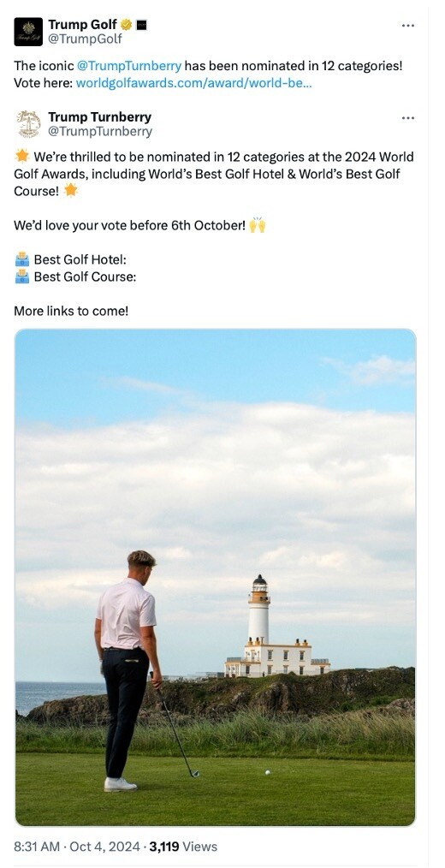This screenshot has height=868, width=445.
Task: Click the Trump Golf display name
Action: (82, 24)
